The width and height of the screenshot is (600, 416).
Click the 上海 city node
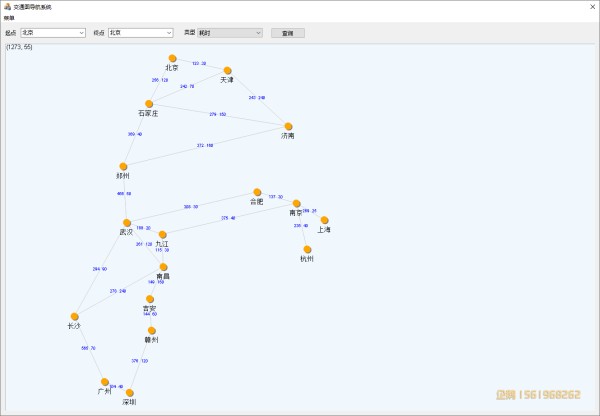tap(324, 220)
